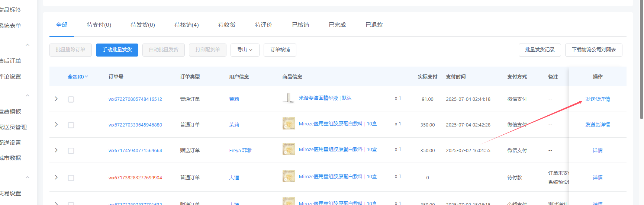This screenshot has height=205, width=644.
Task: Open order number wx672270805748416512 link
Action: pyautogui.click(x=135, y=99)
